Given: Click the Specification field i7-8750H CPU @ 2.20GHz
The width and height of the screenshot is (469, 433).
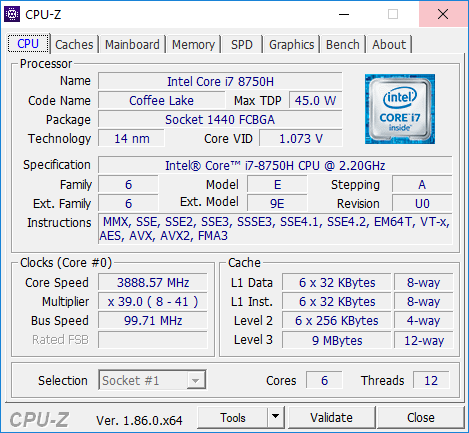Looking at the screenshot, I should [x=275, y=165].
